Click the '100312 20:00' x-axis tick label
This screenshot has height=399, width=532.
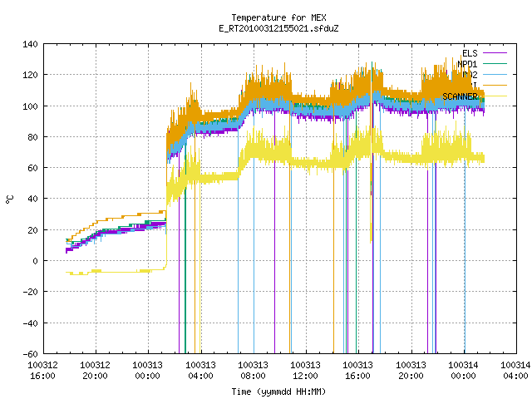tap(95, 371)
